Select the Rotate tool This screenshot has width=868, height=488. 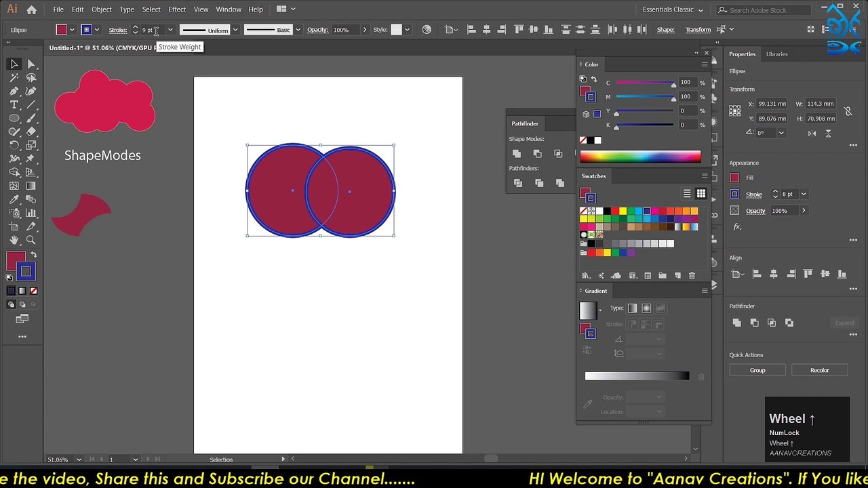(x=14, y=145)
